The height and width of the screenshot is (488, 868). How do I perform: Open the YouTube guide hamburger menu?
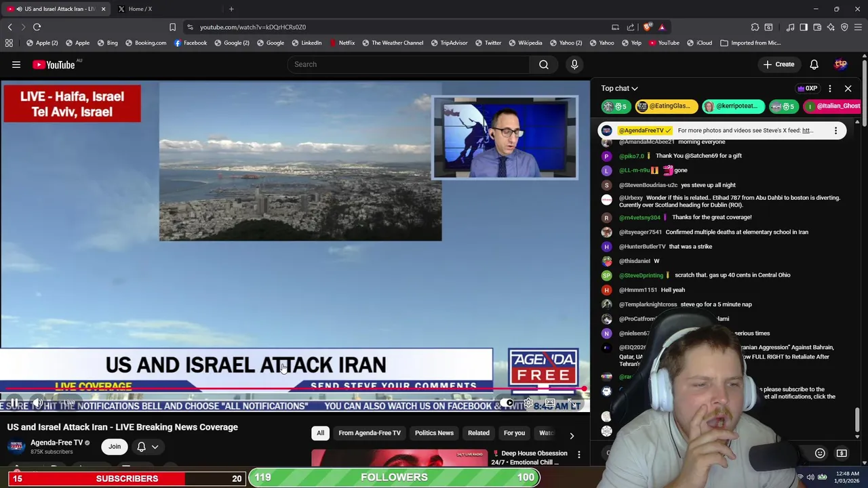click(x=16, y=64)
